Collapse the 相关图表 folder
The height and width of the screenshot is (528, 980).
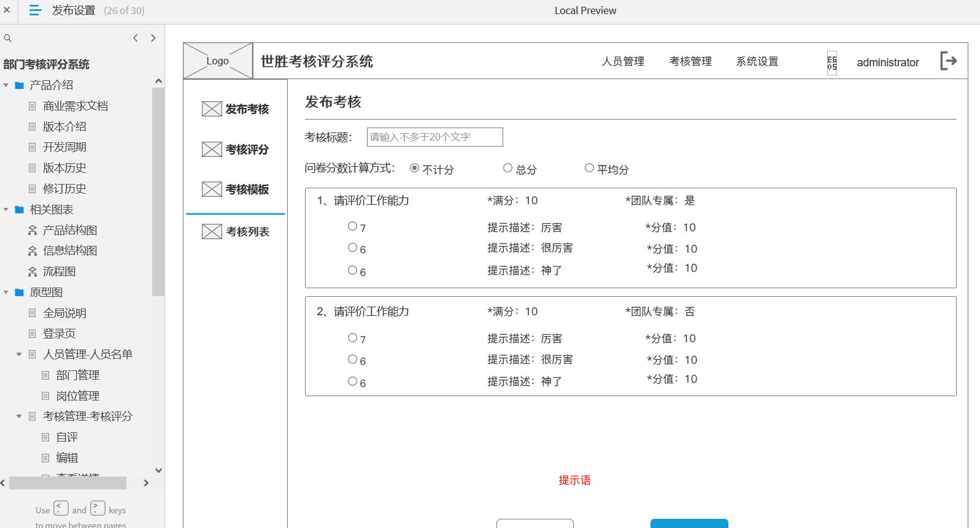[6, 210]
